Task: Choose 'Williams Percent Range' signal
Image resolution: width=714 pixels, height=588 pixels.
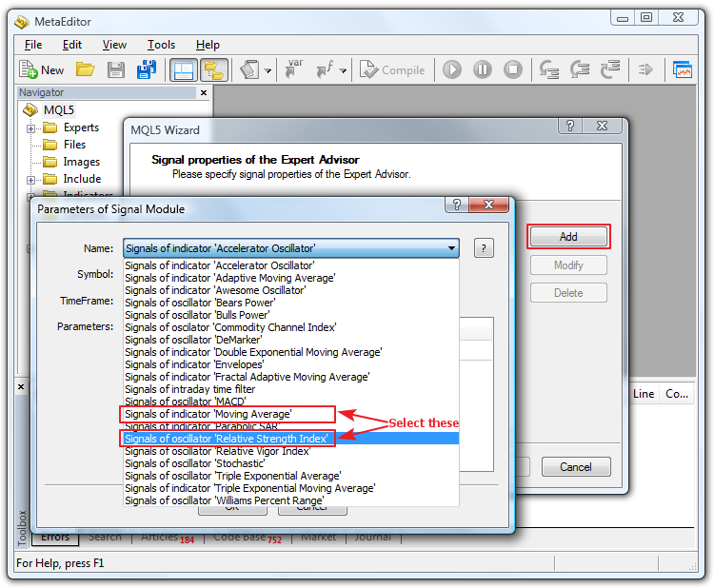Action: click(x=291, y=500)
